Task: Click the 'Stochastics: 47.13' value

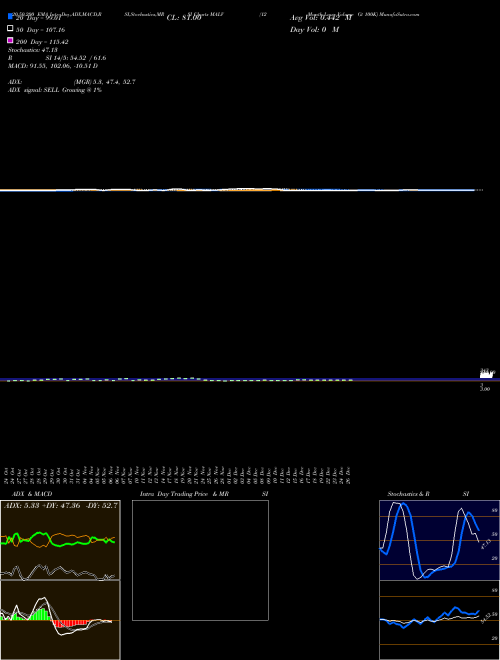Action: click(x=33, y=50)
